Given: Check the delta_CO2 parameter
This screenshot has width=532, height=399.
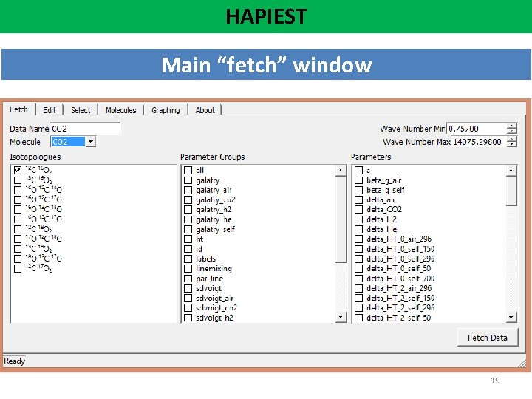Looking at the screenshot, I should click(358, 209).
